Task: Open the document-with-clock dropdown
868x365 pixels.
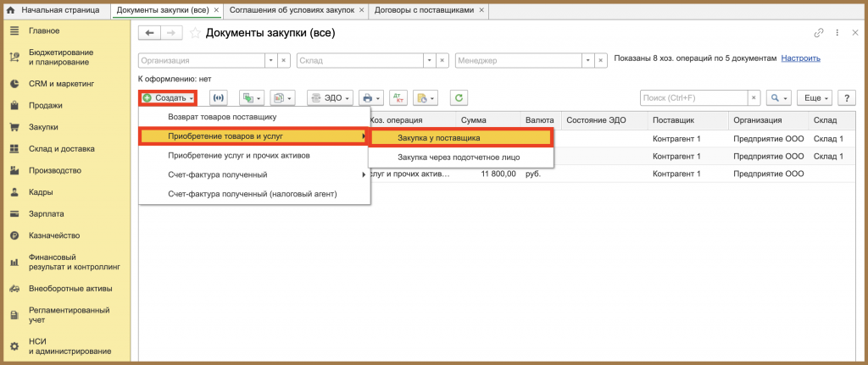Action: coord(426,98)
